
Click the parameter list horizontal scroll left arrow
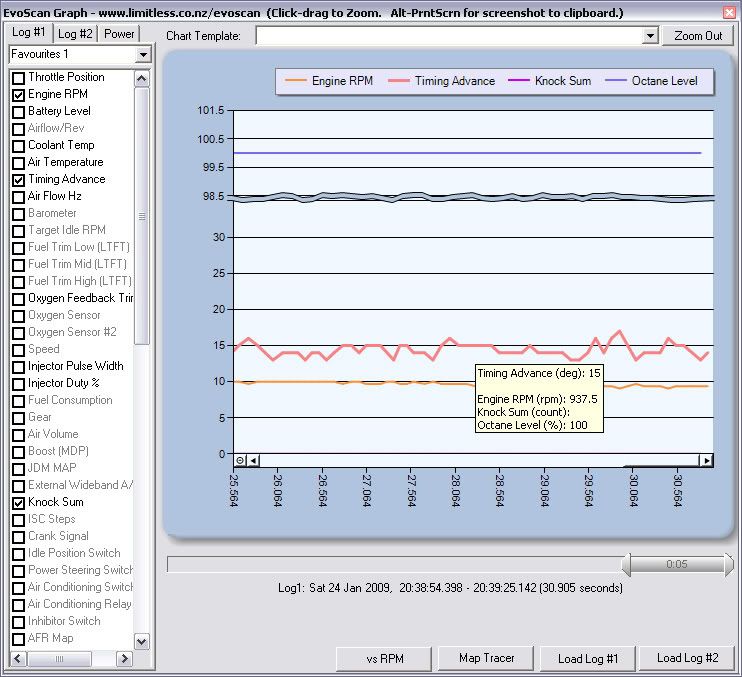18,658
